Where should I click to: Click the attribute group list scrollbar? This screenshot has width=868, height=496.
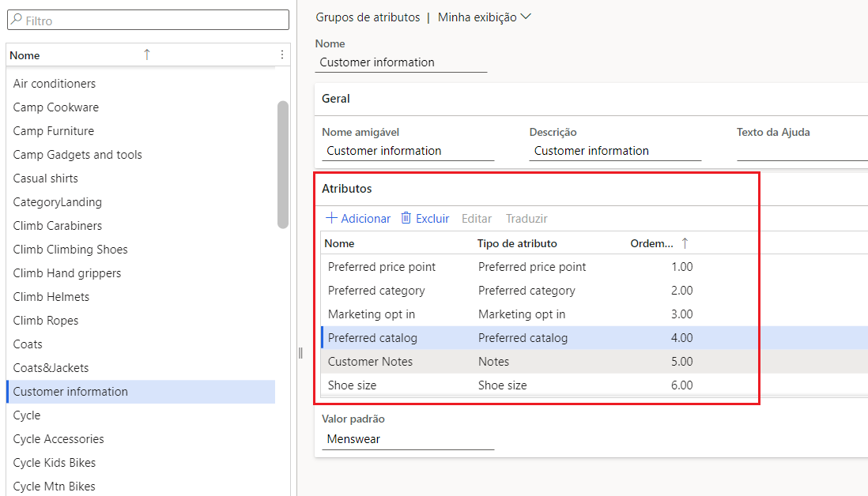[283, 164]
